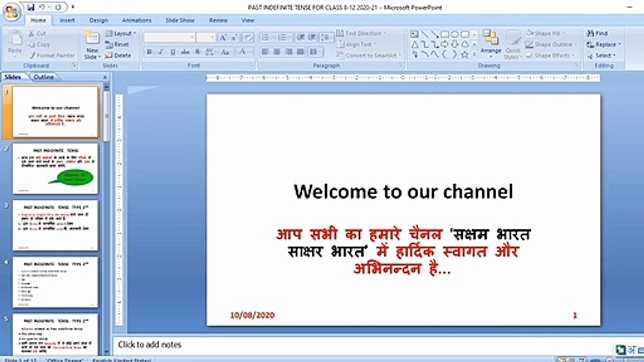Increase list indent level
Screen dimensions: 644x362
312,38
